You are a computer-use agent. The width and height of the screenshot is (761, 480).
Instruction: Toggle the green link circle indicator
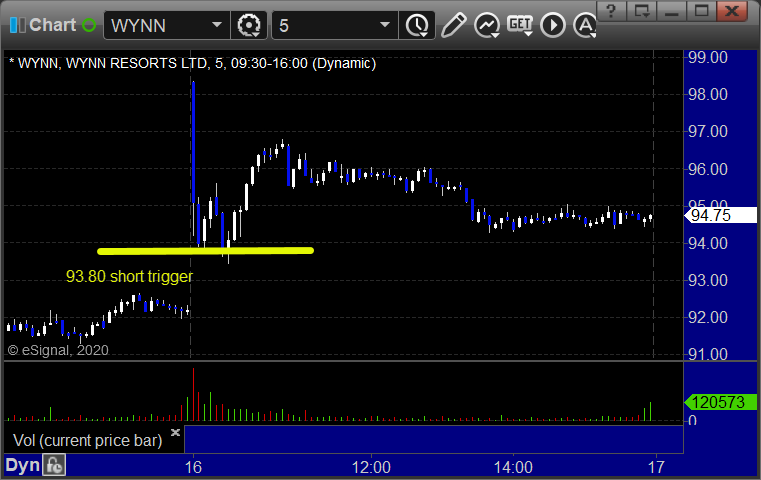[x=89, y=25]
